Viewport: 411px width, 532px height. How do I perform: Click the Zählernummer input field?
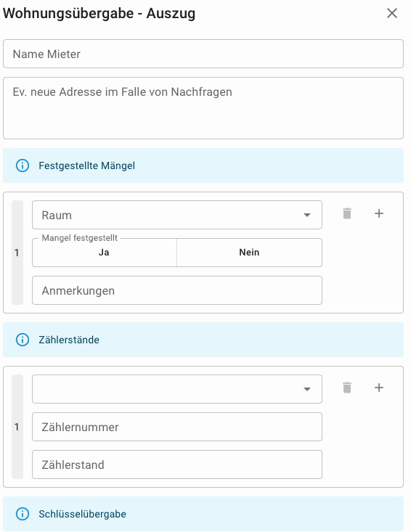click(x=177, y=427)
